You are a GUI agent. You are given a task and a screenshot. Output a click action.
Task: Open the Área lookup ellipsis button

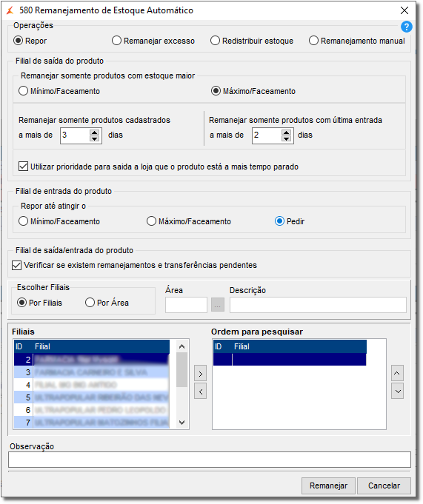point(218,305)
